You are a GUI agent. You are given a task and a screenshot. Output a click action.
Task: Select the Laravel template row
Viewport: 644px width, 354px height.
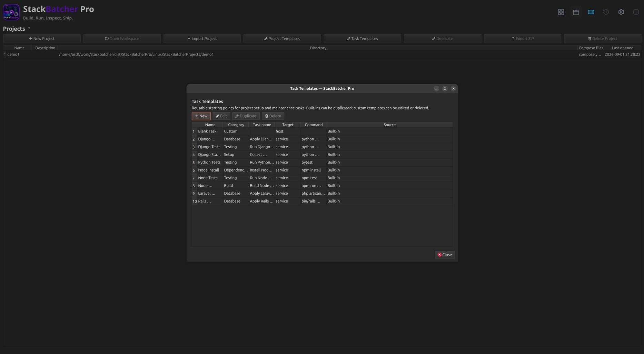[322, 194]
